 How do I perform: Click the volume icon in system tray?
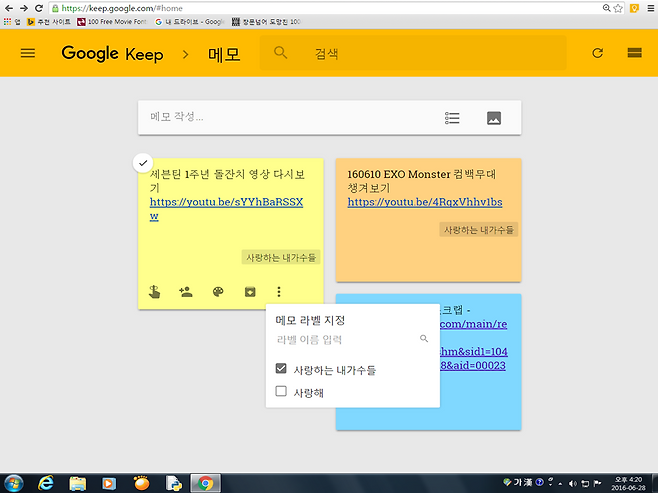click(x=573, y=483)
